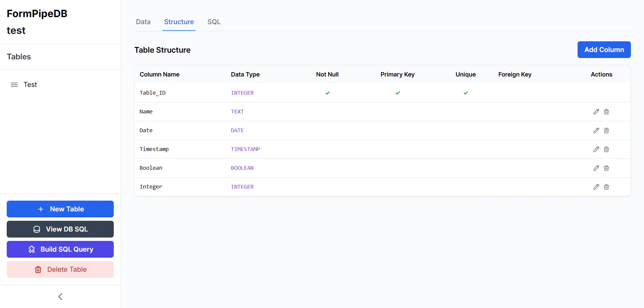Image resolution: width=644 pixels, height=308 pixels.
Task: Delete the Timestamp column with trash icon
Action: click(606, 149)
